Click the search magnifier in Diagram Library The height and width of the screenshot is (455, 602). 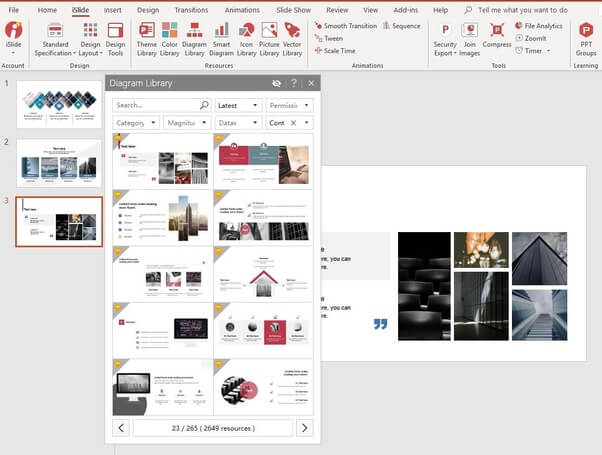tap(204, 105)
